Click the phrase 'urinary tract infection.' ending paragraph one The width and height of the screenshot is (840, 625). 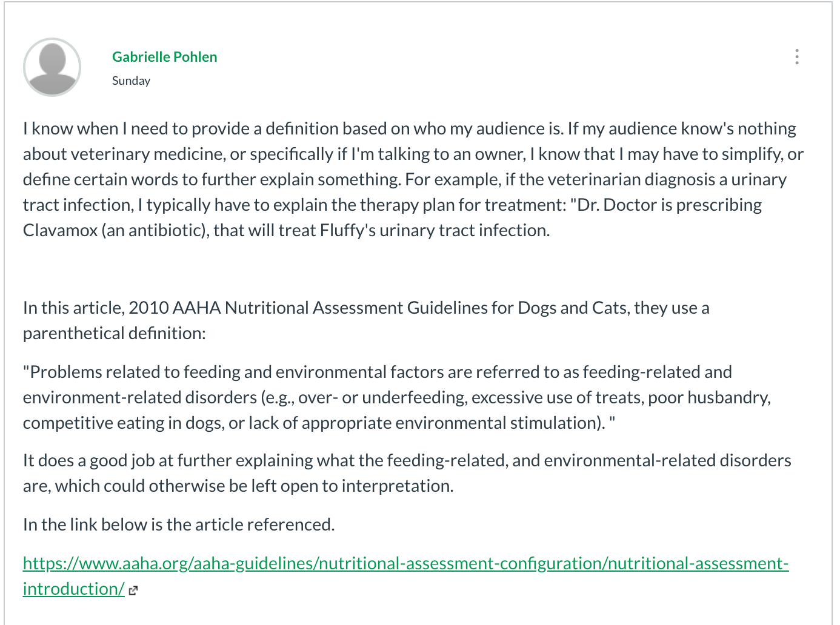click(465, 230)
